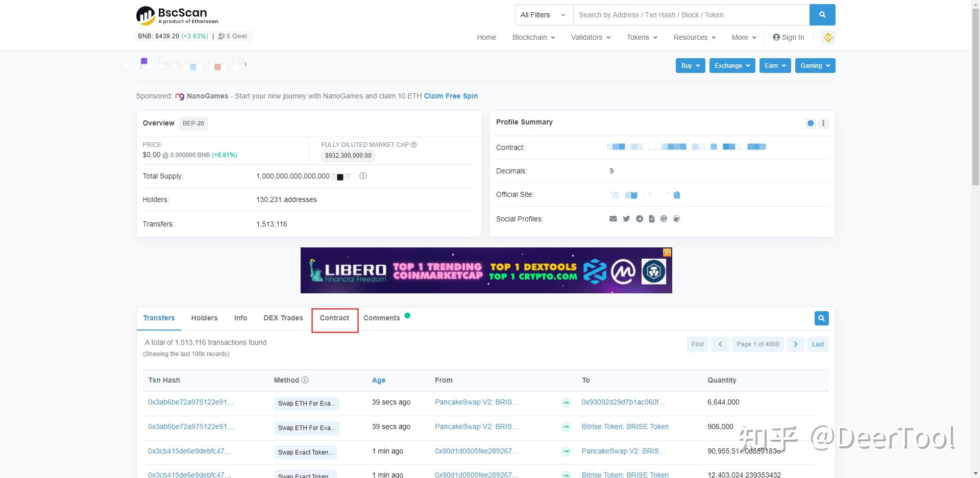
Task: Click 0x90d1d0505fee289267 sender in 90,955,51 row
Action: 476,451
